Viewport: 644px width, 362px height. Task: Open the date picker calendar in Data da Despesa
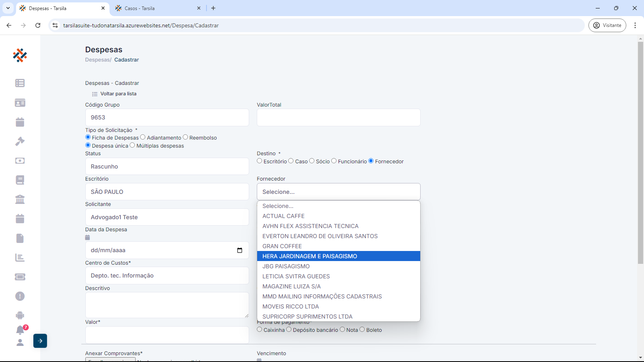[x=239, y=250]
